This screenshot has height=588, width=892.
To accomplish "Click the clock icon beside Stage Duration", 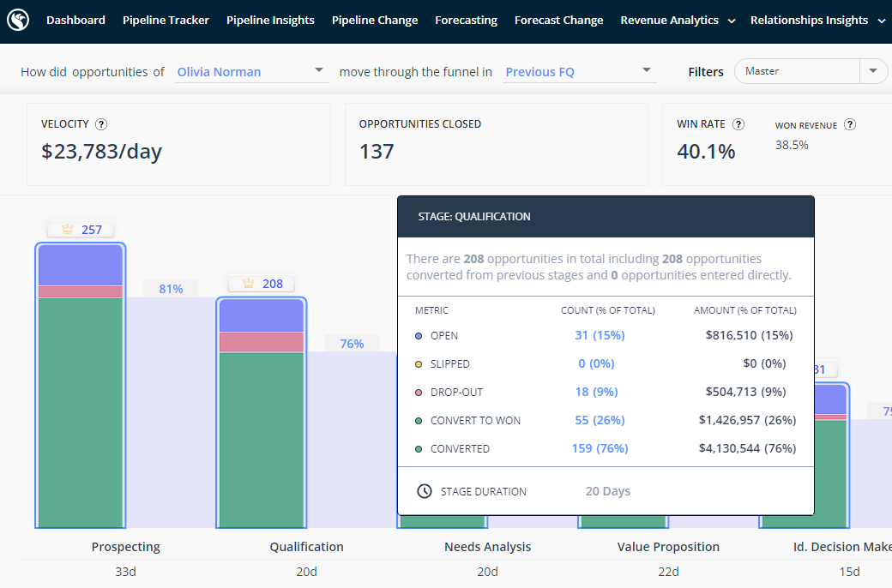I will [x=424, y=491].
